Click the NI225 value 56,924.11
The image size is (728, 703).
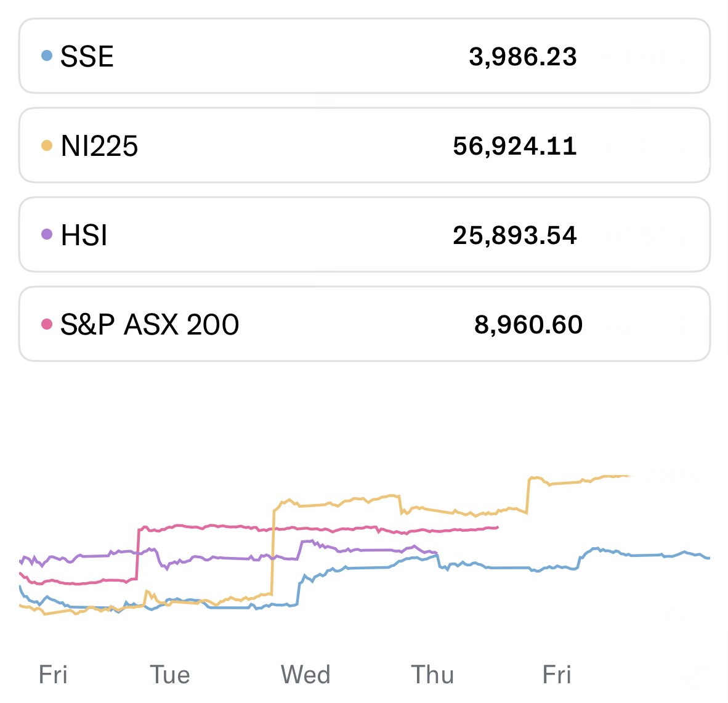click(x=514, y=147)
